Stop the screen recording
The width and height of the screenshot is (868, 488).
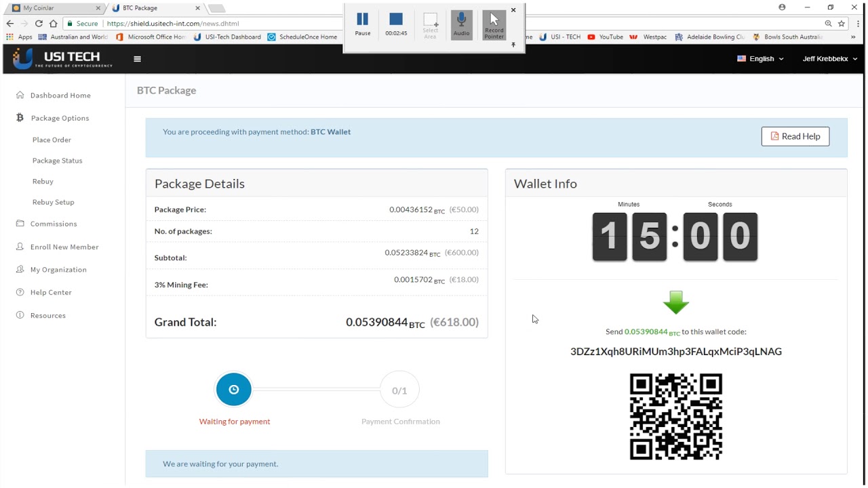pyautogui.click(x=396, y=24)
